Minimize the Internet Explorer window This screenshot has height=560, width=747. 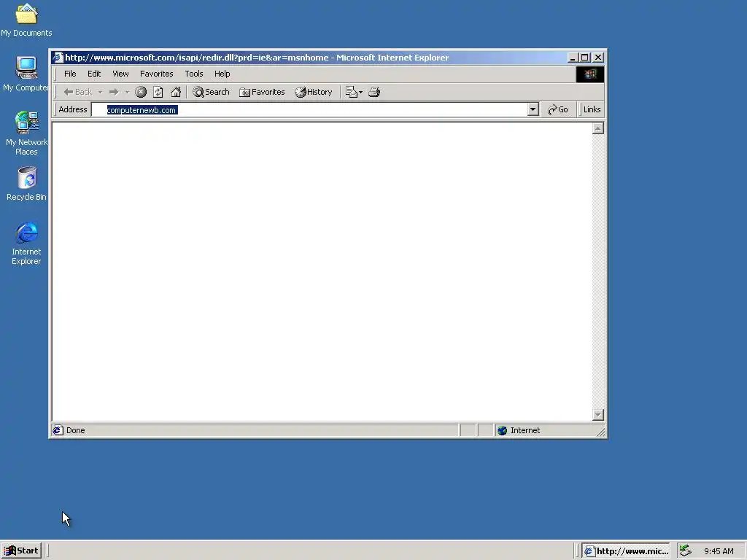[x=573, y=58]
